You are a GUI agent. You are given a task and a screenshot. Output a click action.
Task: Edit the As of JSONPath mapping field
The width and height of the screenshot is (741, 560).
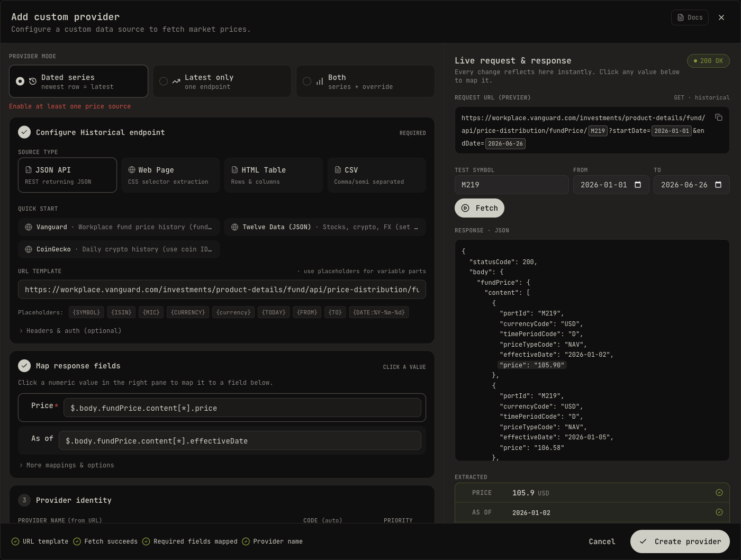click(x=240, y=441)
